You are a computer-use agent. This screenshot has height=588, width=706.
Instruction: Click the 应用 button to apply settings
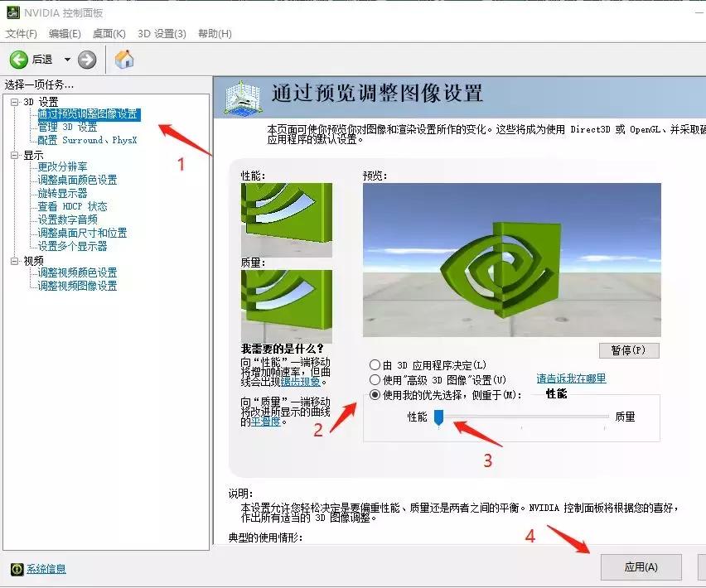641,568
